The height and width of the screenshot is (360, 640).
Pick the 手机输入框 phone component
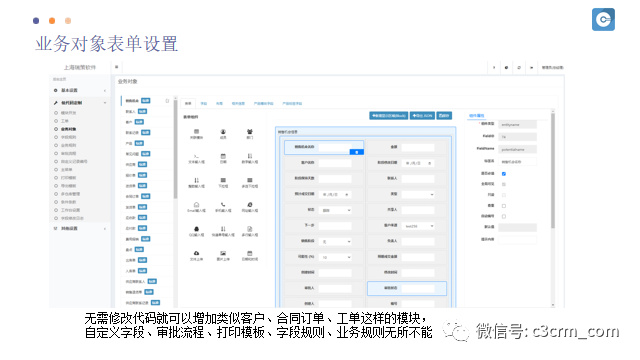(x=223, y=207)
